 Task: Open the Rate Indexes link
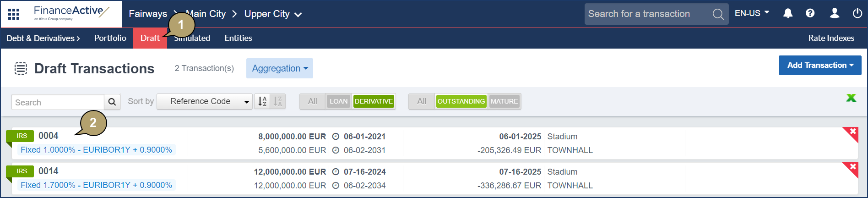[x=831, y=38]
